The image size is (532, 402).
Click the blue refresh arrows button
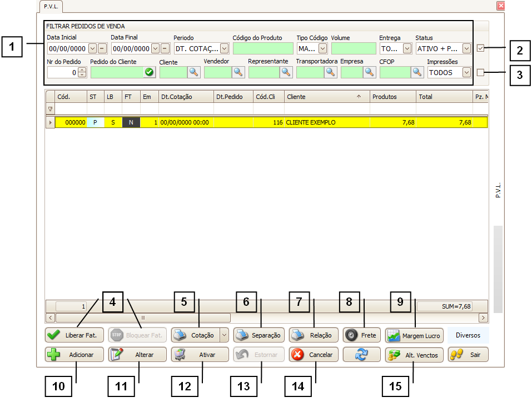[x=361, y=355]
